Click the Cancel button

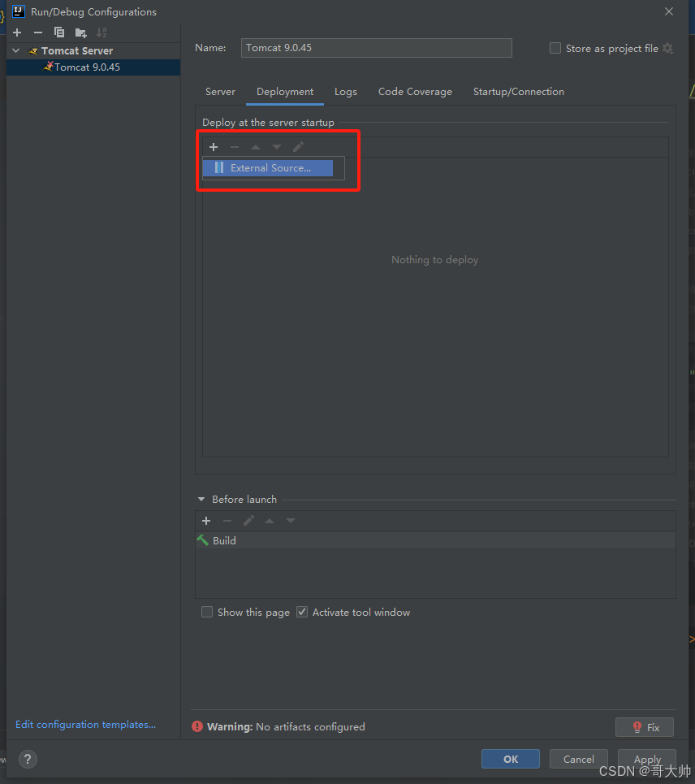coord(579,759)
